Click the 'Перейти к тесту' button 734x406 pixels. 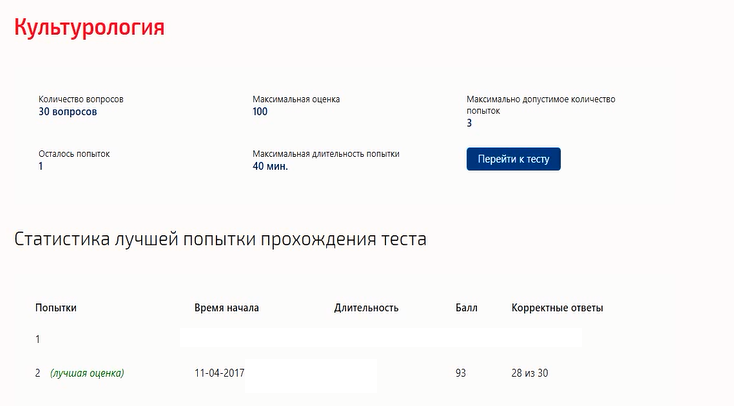[513, 159]
